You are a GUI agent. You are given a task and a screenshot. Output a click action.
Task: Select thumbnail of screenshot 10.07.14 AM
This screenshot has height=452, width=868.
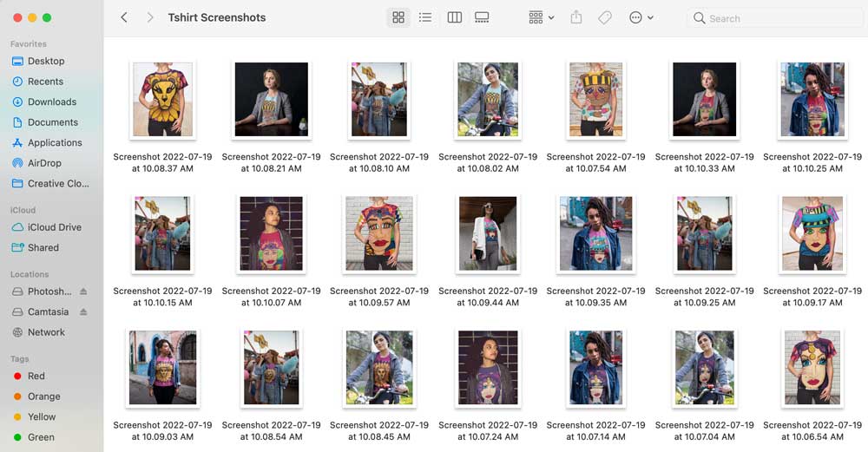pos(595,368)
